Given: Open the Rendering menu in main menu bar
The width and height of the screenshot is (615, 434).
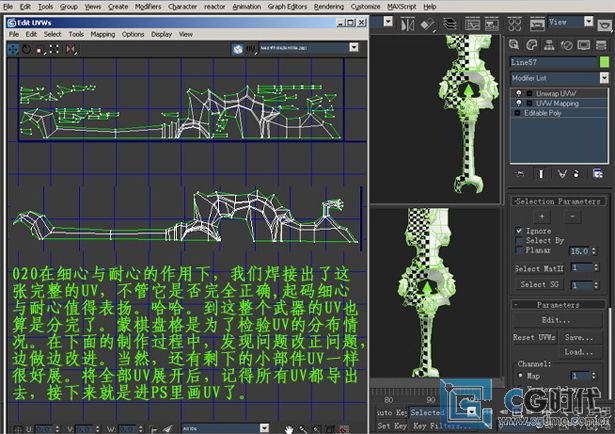Looking at the screenshot, I should [x=329, y=6].
